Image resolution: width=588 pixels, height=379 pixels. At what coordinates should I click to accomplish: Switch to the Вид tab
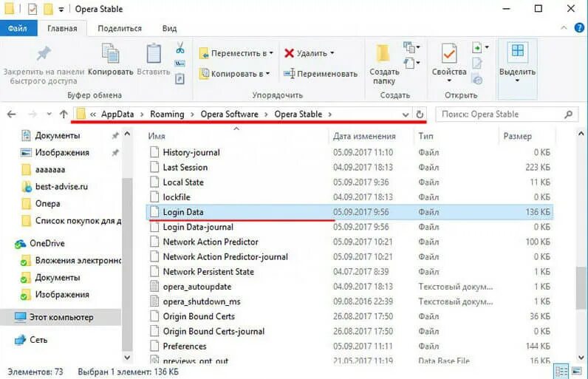[169, 29]
